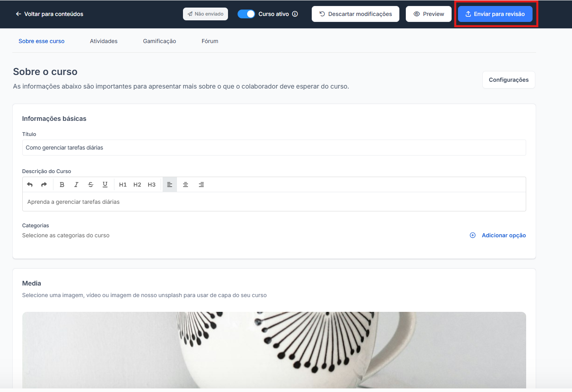Click the info icon beside Curso ativo
Viewport: 572px width, 392px height.
click(295, 14)
